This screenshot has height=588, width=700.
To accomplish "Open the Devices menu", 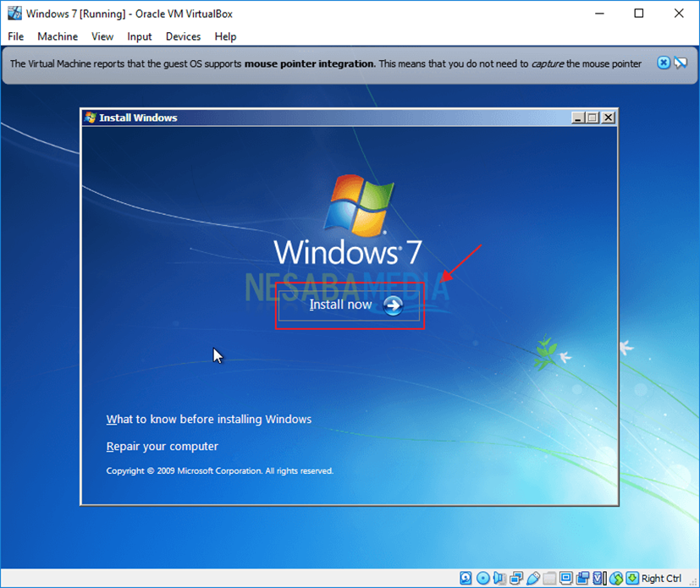I will (183, 36).
